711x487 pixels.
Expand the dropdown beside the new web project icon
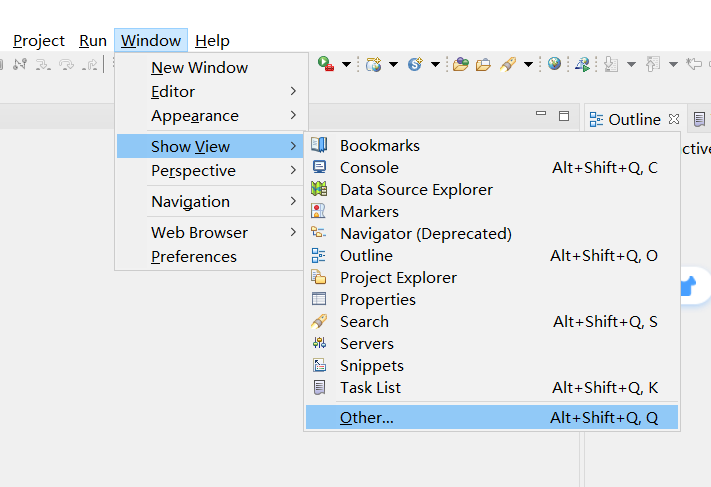tap(393, 64)
